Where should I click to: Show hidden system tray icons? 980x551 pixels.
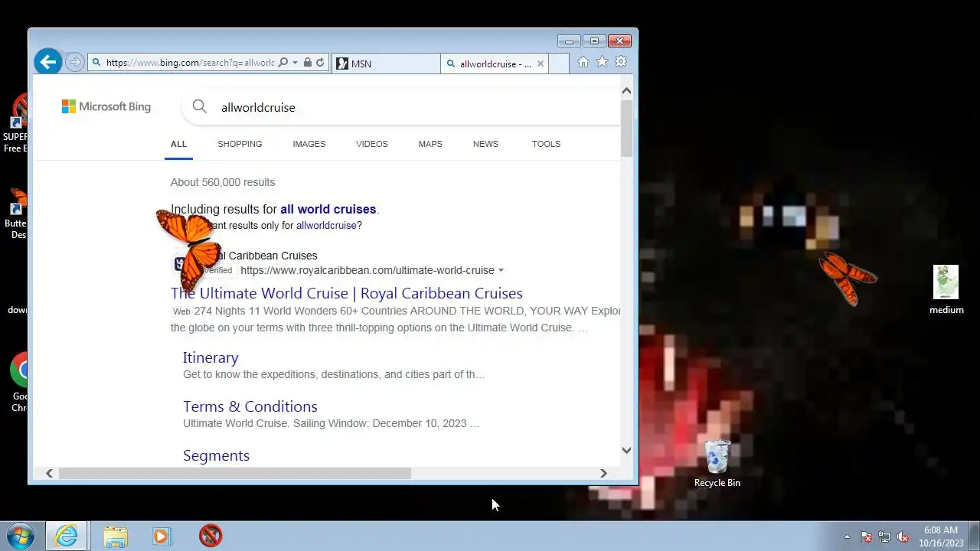pos(847,536)
